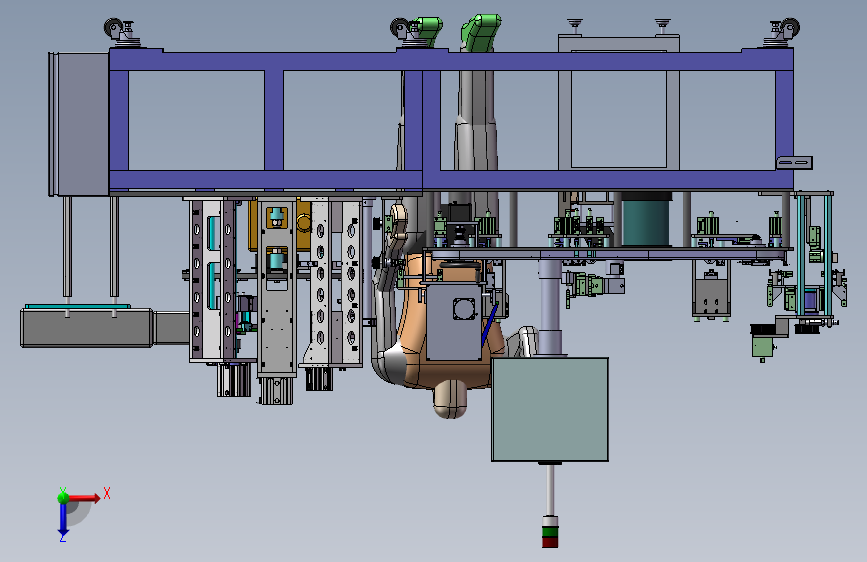Click the blue Z axis arrow of the triad

[x=63, y=519]
